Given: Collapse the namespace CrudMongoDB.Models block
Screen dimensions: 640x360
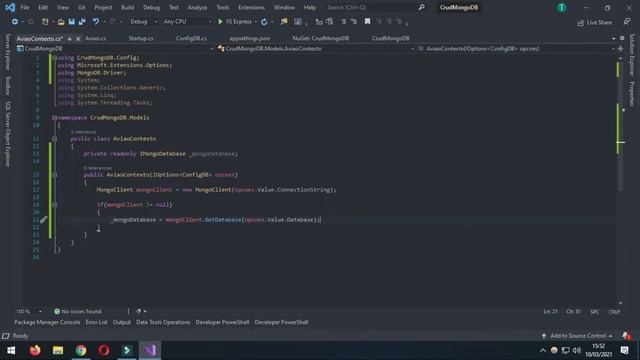Looking at the screenshot, I should (x=54, y=118).
